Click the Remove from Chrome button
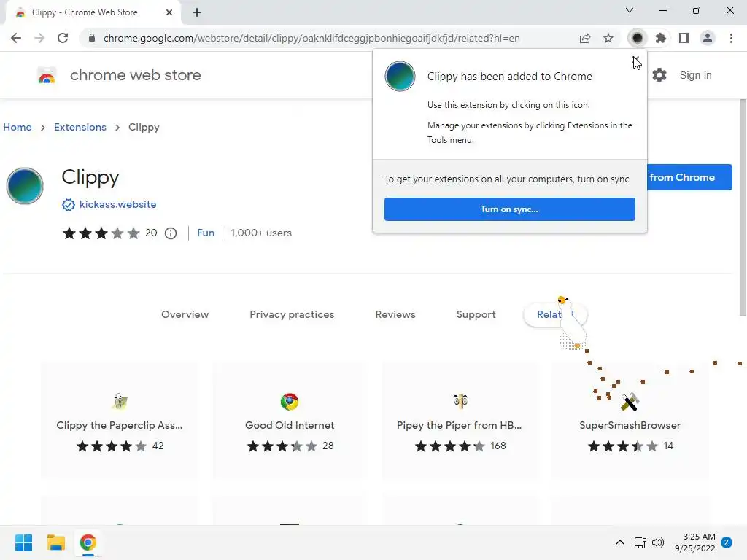Screen dimensions: 747x560 pos(689,177)
